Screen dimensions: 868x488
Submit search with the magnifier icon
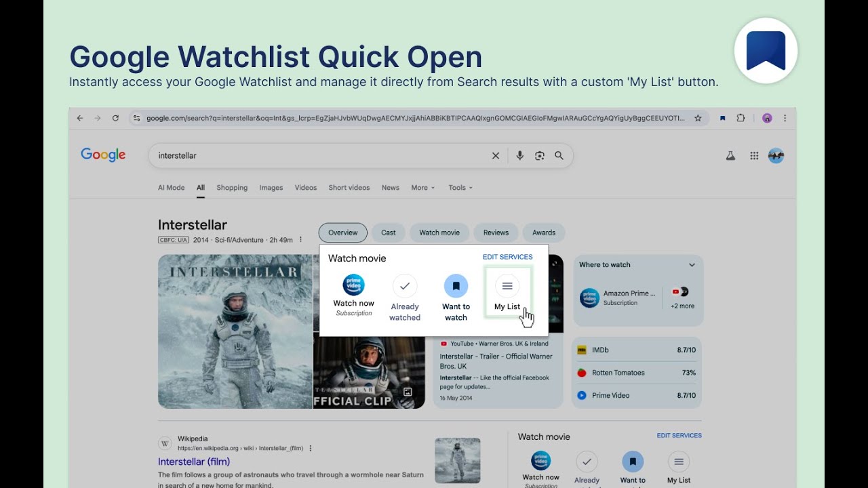[559, 155]
